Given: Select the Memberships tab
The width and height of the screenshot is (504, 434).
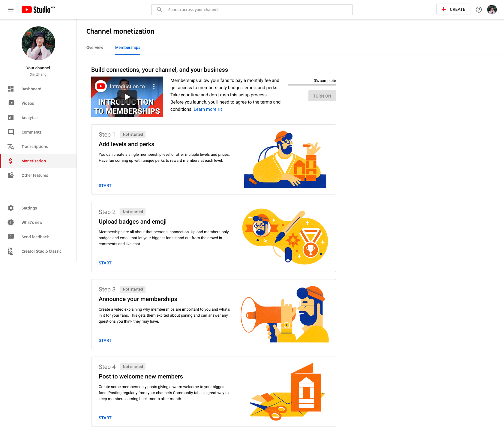Looking at the screenshot, I should click(x=127, y=47).
